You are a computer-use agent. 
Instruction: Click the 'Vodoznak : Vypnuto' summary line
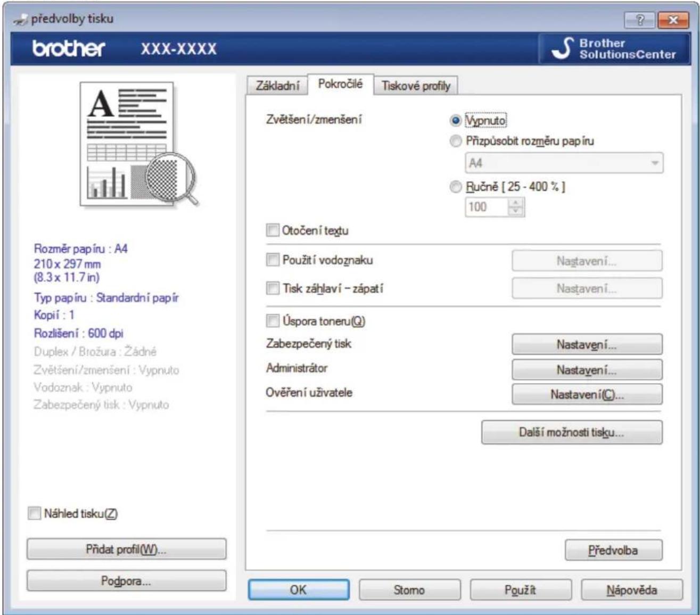click(x=83, y=387)
